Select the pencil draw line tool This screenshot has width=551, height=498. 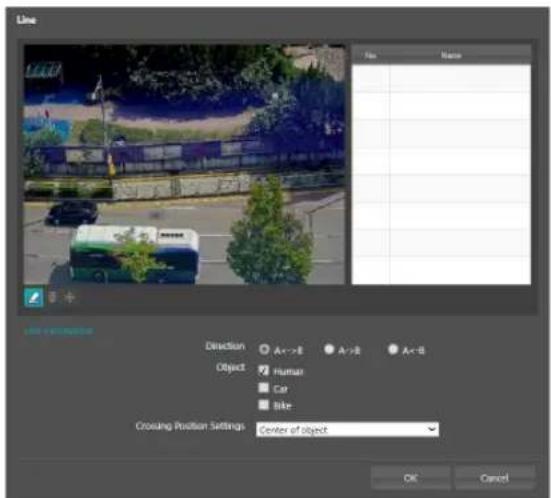click(34, 297)
